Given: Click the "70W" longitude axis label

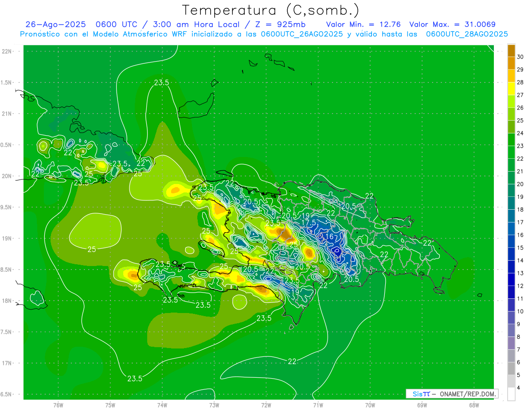Looking at the screenshot, I should point(370,405).
